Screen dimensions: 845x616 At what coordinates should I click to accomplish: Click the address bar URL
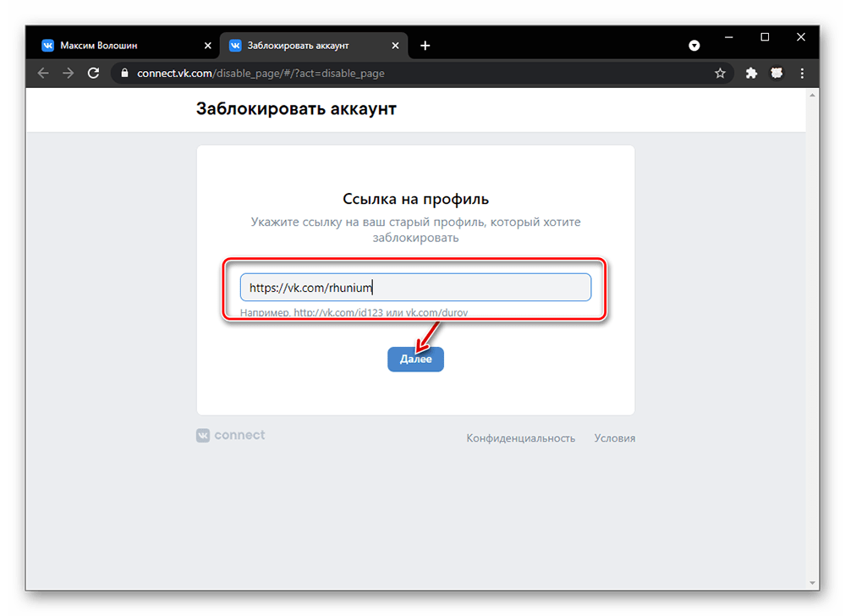pyautogui.click(x=261, y=74)
